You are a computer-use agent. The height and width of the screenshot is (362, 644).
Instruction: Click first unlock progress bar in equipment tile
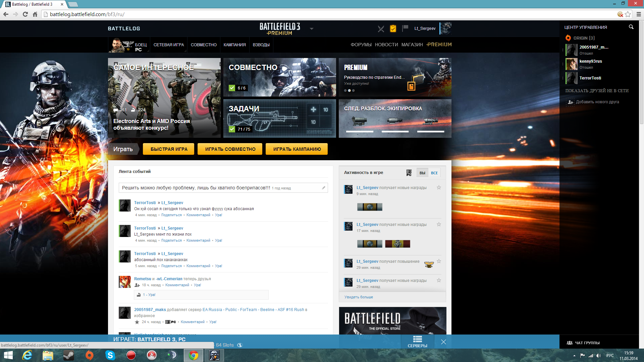click(x=360, y=132)
